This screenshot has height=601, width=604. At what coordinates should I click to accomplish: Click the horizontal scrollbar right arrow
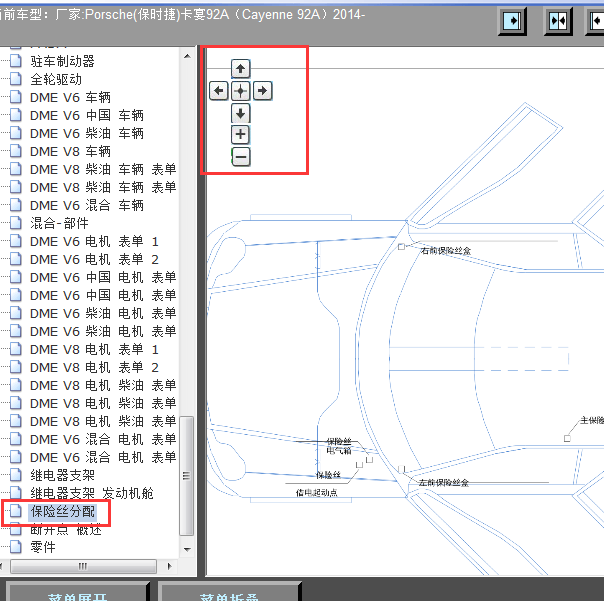169,566
